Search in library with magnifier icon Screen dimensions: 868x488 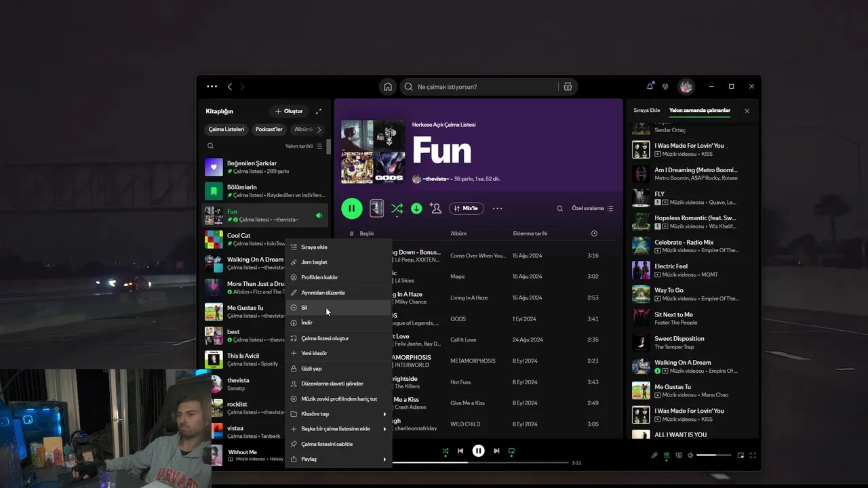[210, 146]
